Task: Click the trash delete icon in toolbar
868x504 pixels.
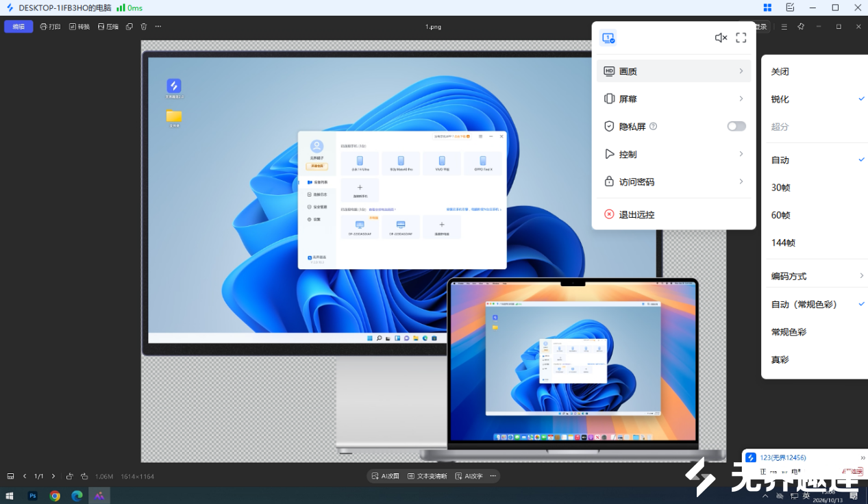Action: tap(144, 27)
